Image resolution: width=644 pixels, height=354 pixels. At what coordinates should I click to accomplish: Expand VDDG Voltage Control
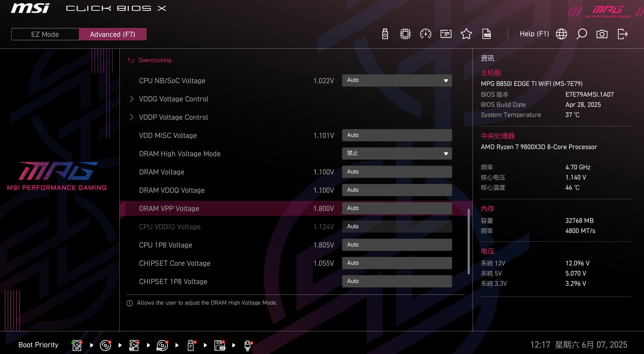tap(174, 99)
